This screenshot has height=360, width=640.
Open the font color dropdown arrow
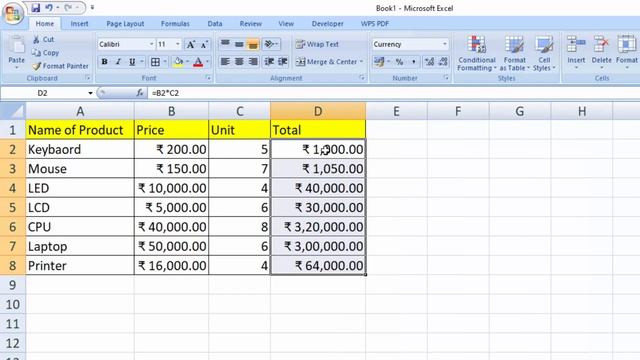point(207,62)
